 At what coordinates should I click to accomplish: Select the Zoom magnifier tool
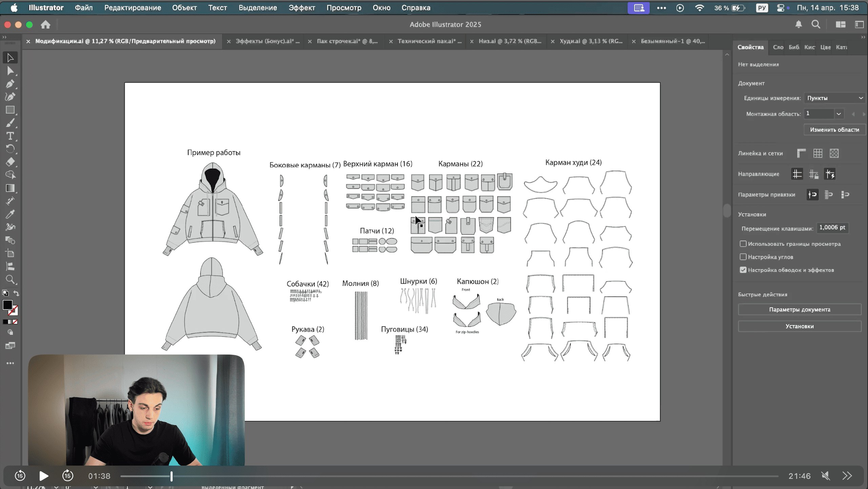(x=10, y=280)
